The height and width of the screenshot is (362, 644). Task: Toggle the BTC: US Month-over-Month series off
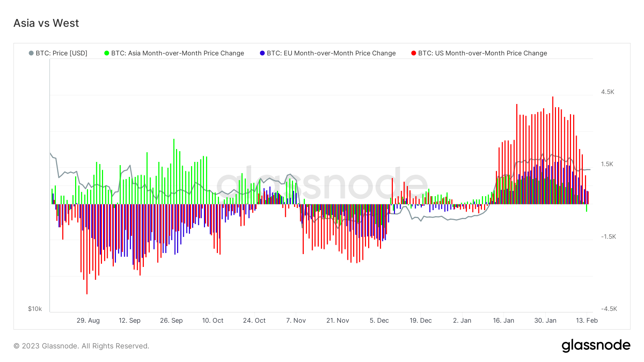point(482,53)
